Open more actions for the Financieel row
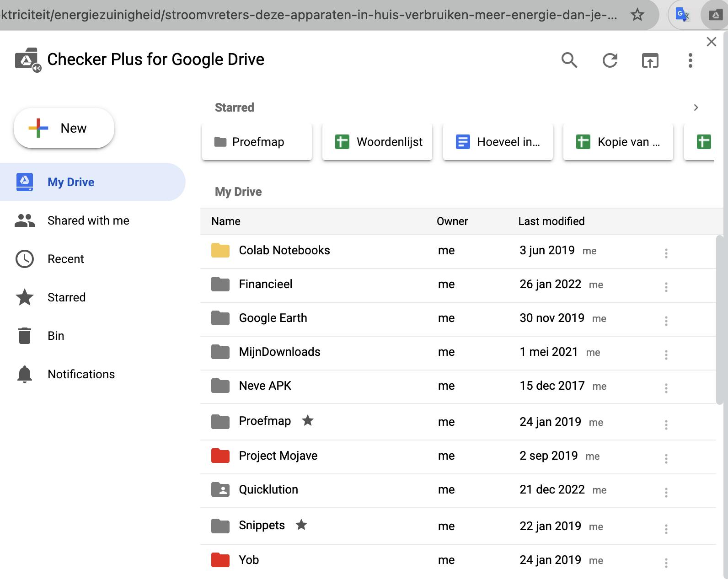Image resolution: width=728 pixels, height=580 pixels. coord(666,287)
